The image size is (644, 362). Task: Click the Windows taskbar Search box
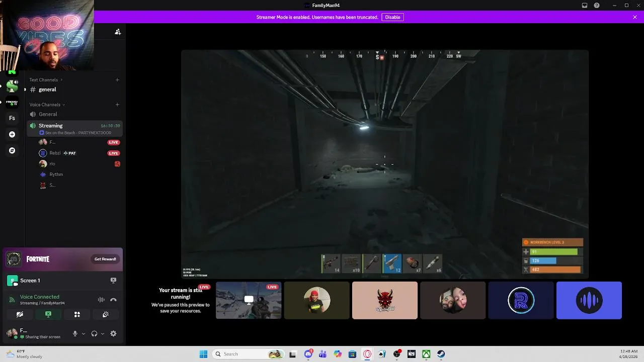click(249, 354)
